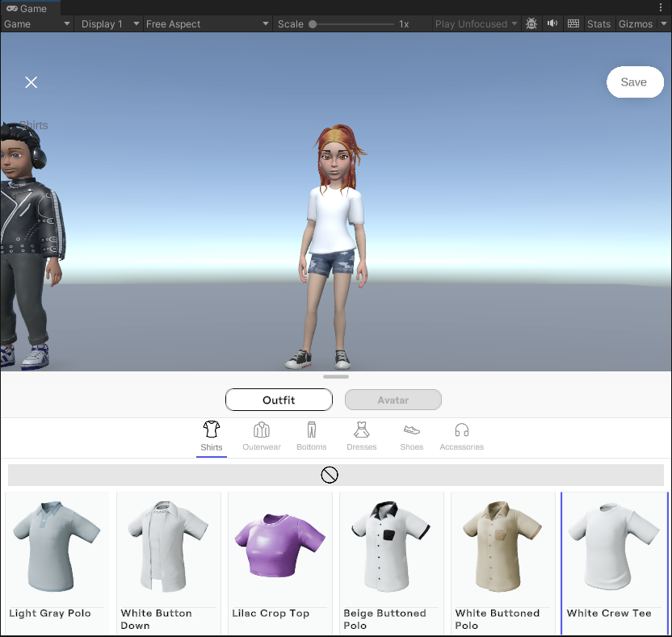Screen dimensions: 672x637
Task: Mute game audio with the speaker icon
Action: click(x=552, y=23)
